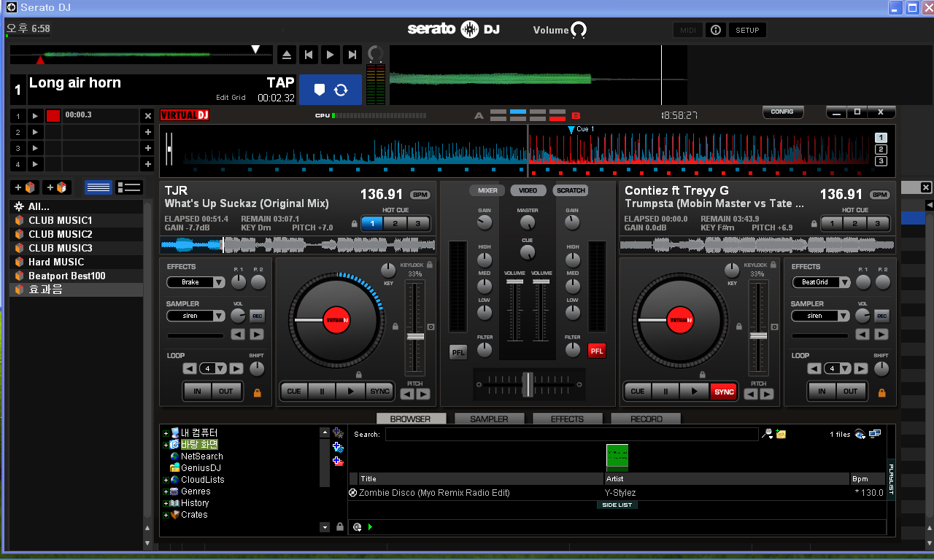Image resolution: width=934 pixels, height=560 pixels.
Task: Toggle right deck loop lock icon
Action: tap(881, 392)
